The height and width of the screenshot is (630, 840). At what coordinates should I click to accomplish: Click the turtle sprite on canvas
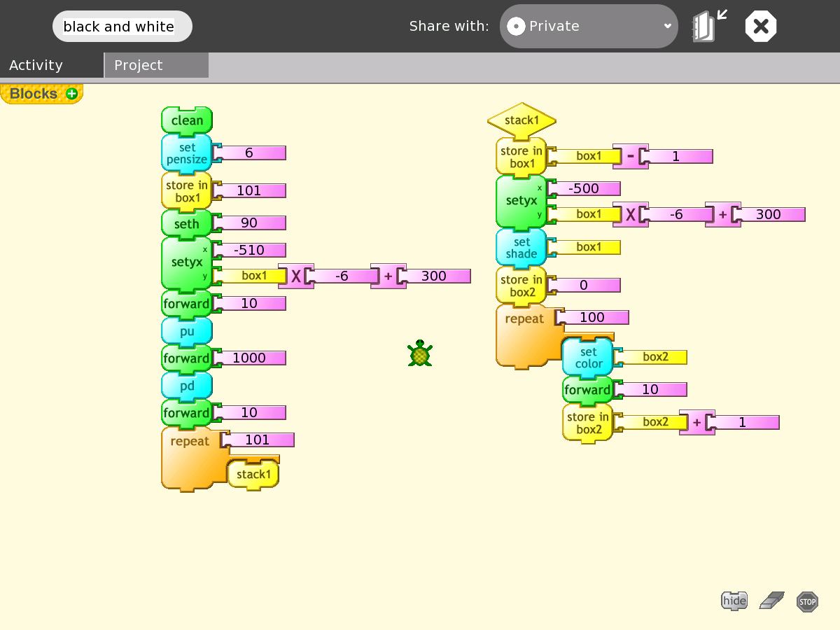click(x=420, y=353)
